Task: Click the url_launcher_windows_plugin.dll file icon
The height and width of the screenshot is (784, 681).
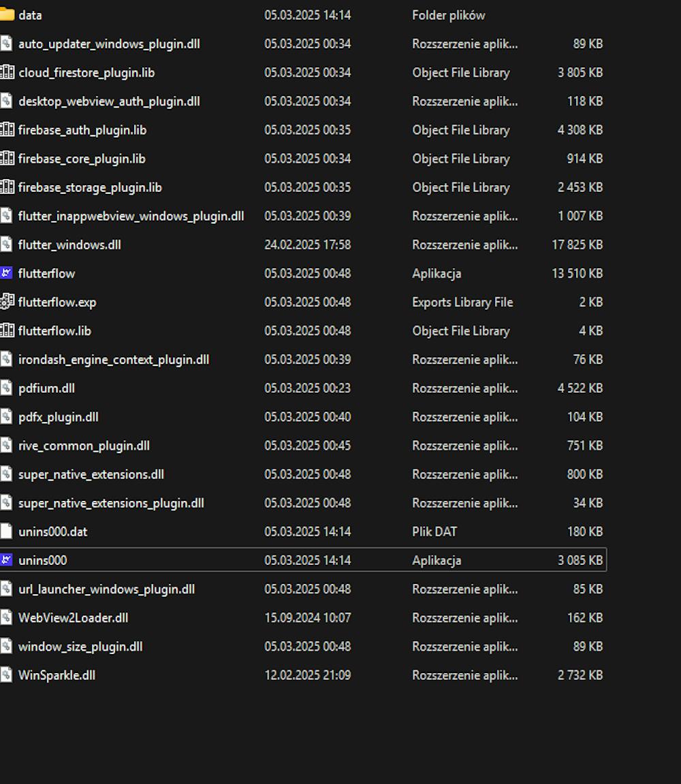Action: pyautogui.click(x=6, y=589)
